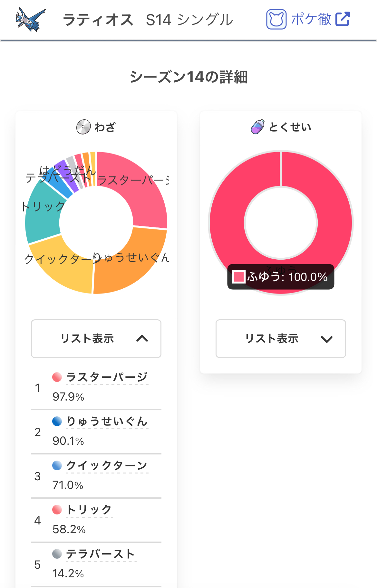Click the Latios sprite icon
This screenshot has height=588, width=377.
coord(31,19)
